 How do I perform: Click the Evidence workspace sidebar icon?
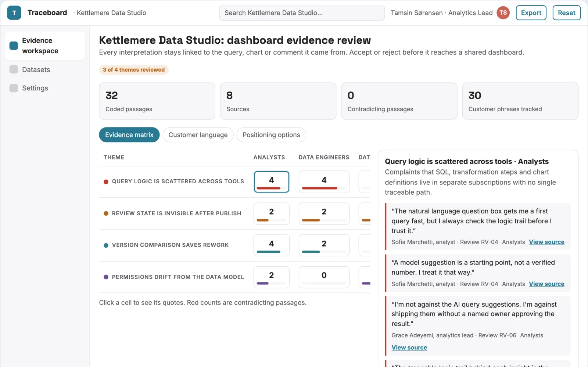(x=14, y=46)
